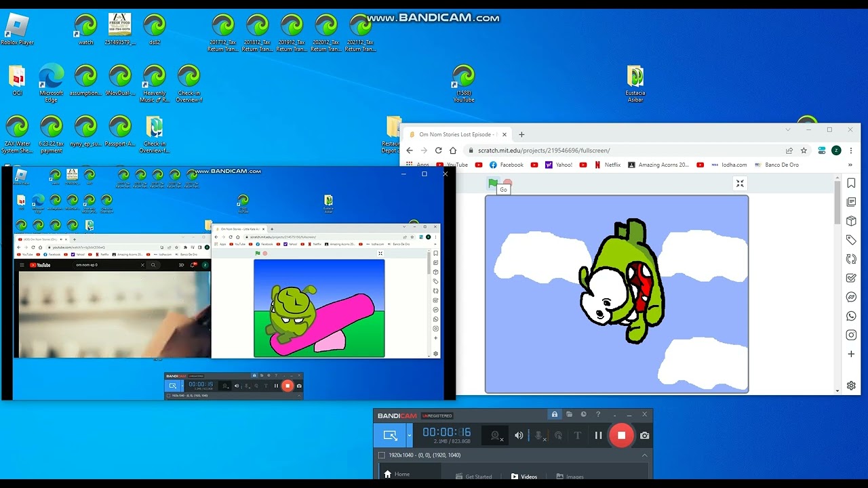Switch to Bandicam Videos tab
The width and height of the screenshot is (868, 488).
coord(524,476)
